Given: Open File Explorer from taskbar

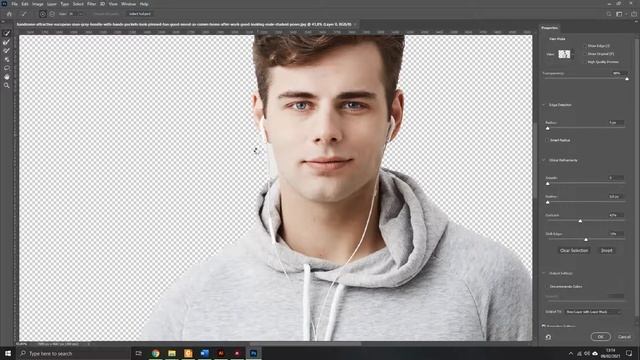Looking at the screenshot, I should pos(172,353).
